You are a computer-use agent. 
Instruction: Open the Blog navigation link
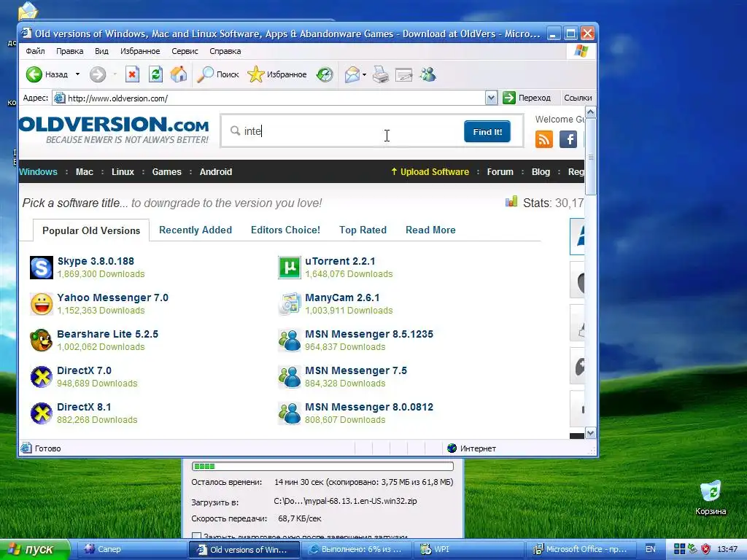[x=541, y=172]
